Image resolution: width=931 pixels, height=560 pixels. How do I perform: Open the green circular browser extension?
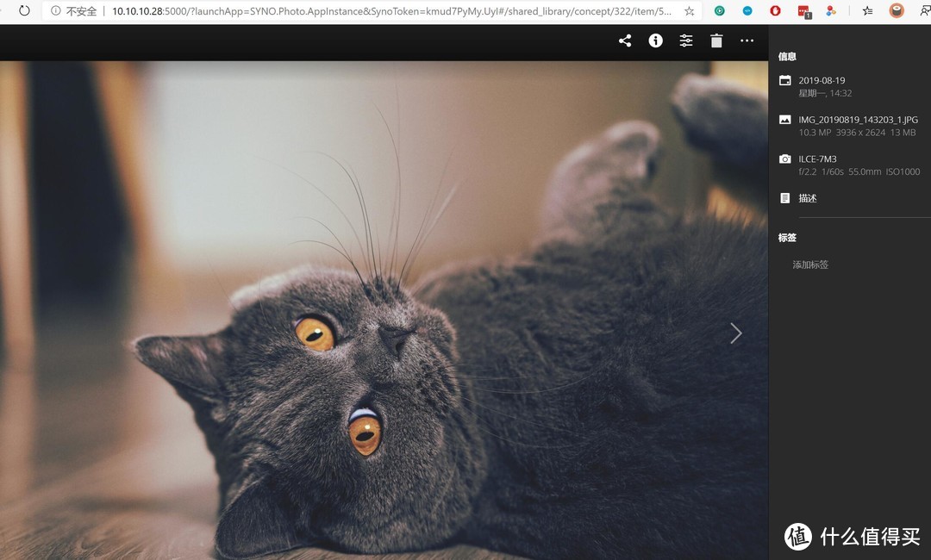coord(719,10)
